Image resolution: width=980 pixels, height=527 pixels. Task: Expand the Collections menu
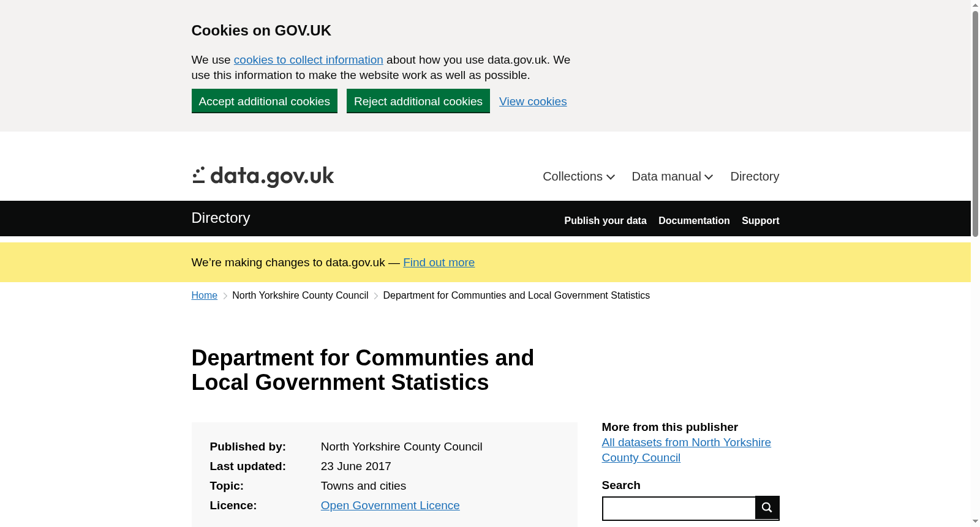point(579,176)
